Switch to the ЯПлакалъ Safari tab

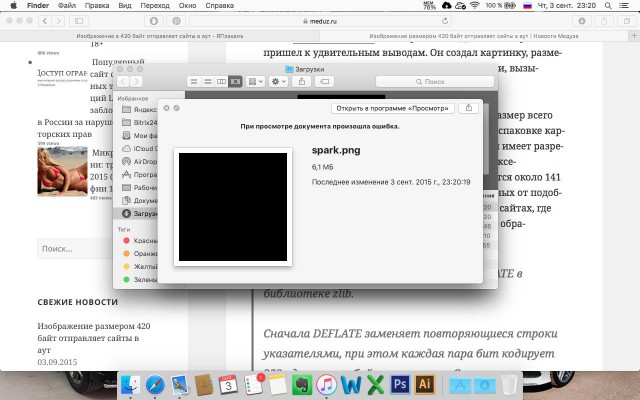click(160, 36)
